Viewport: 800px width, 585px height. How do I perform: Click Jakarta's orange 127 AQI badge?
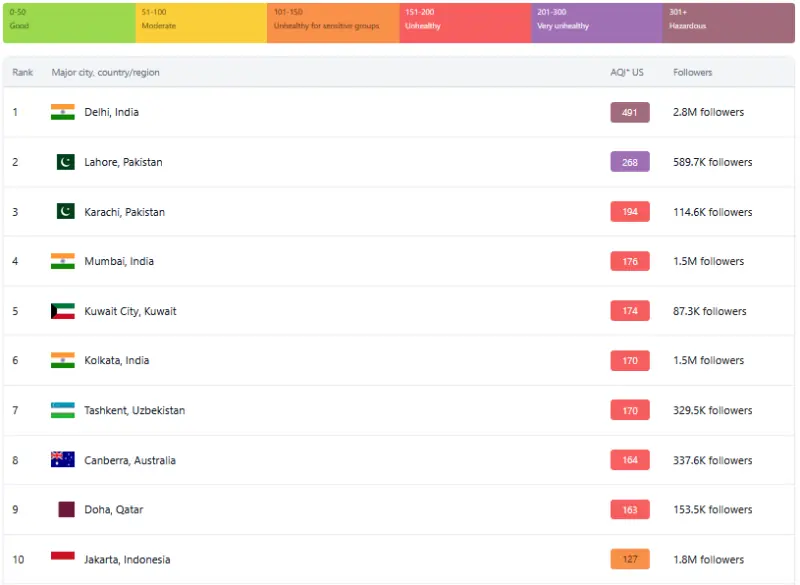pos(630,559)
